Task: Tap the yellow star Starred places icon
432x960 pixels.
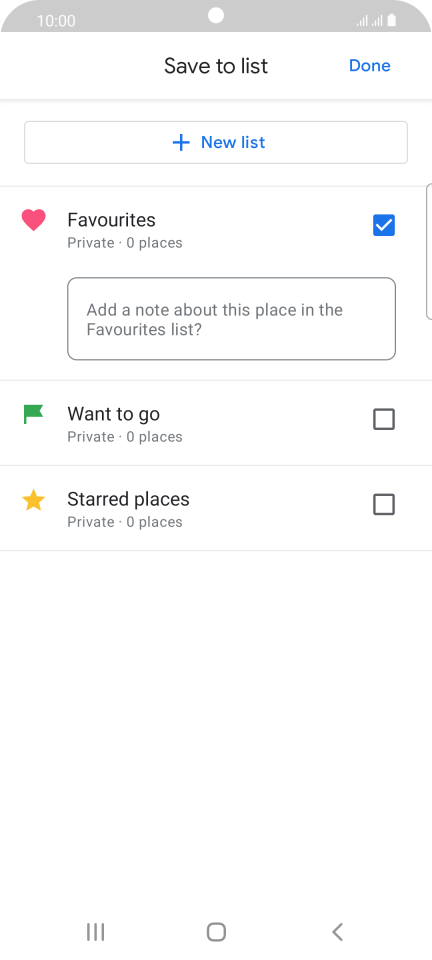Action: [x=34, y=500]
